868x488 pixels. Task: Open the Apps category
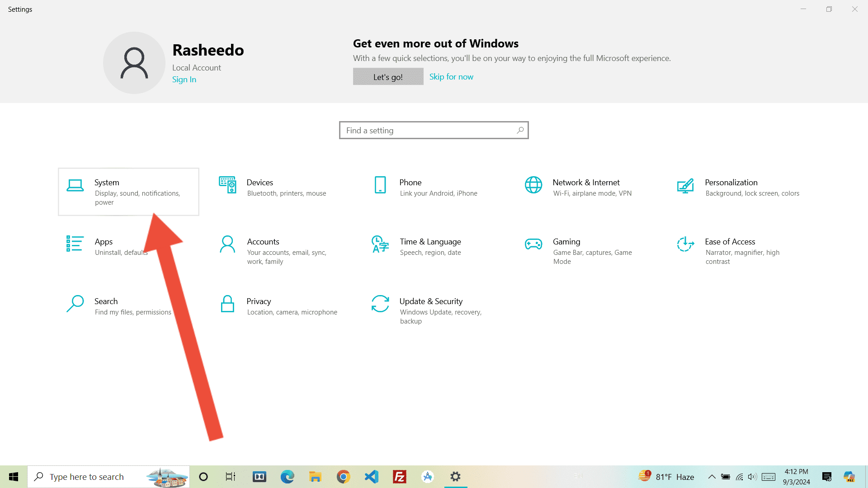pyautogui.click(x=104, y=242)
